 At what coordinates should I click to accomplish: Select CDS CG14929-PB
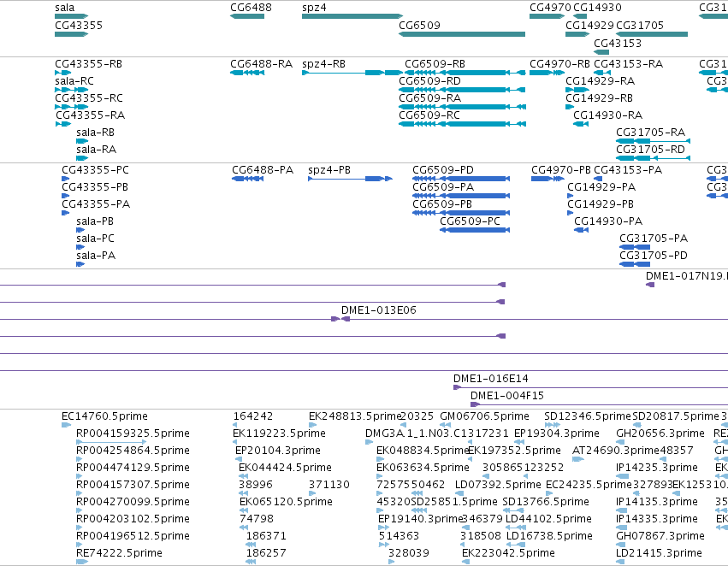(x=570, y=214)
